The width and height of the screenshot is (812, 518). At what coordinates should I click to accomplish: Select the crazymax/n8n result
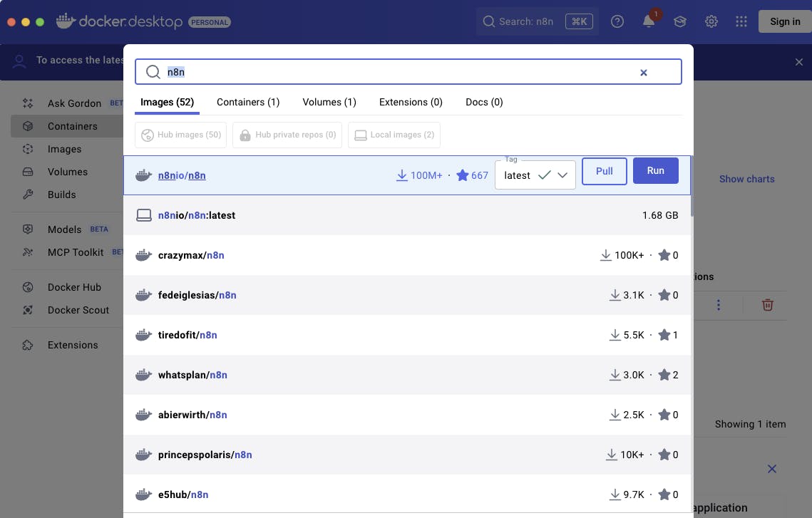(407, 255)
